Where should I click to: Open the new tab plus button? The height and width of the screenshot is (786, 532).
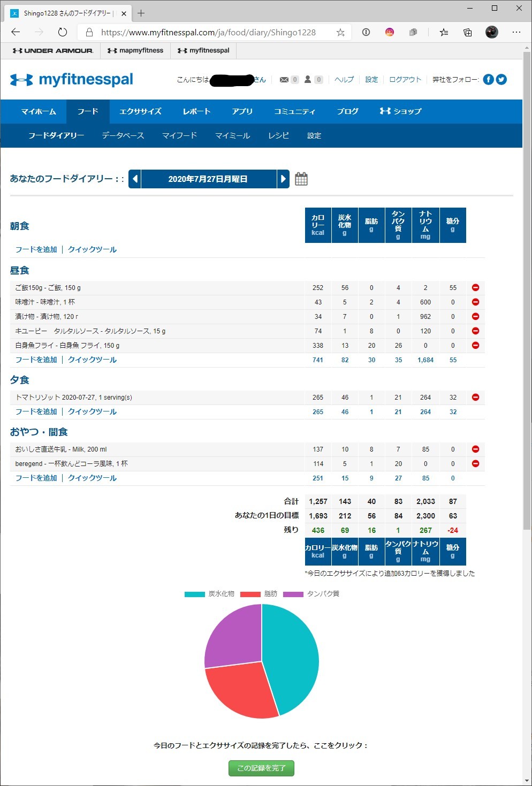141,13
